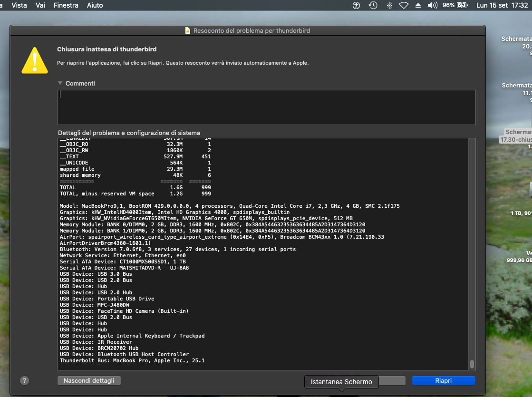Click inside the Commenti text field
The image size is (532, 397).
point(266,107)
